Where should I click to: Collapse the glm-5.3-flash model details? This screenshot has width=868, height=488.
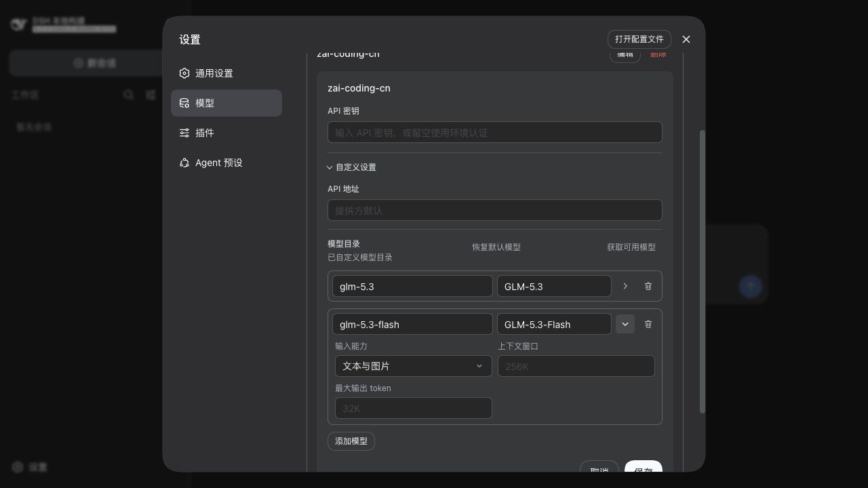coord(625,324)
